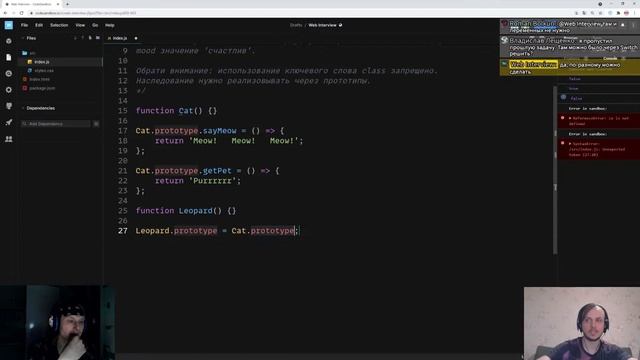The width and height of the screenshot is (640, 360).
Task: Close the CodeSandbox browser tab
Action: [58, 4]
